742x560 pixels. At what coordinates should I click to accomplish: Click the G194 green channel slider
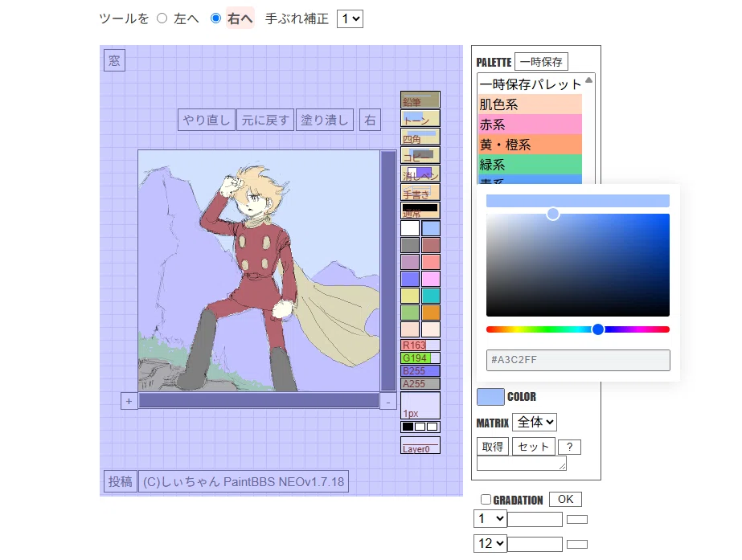point(420,358)
